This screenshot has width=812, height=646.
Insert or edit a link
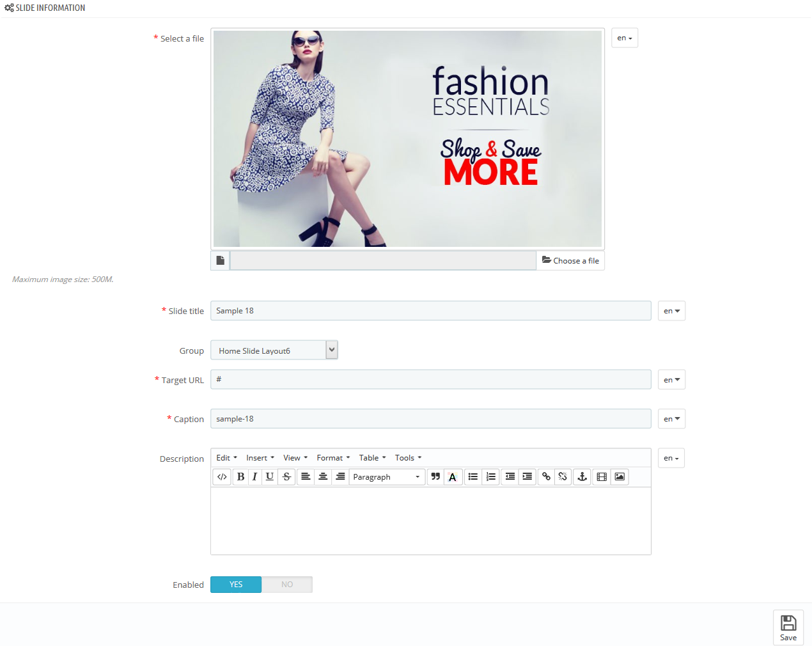tap(546, 477)
